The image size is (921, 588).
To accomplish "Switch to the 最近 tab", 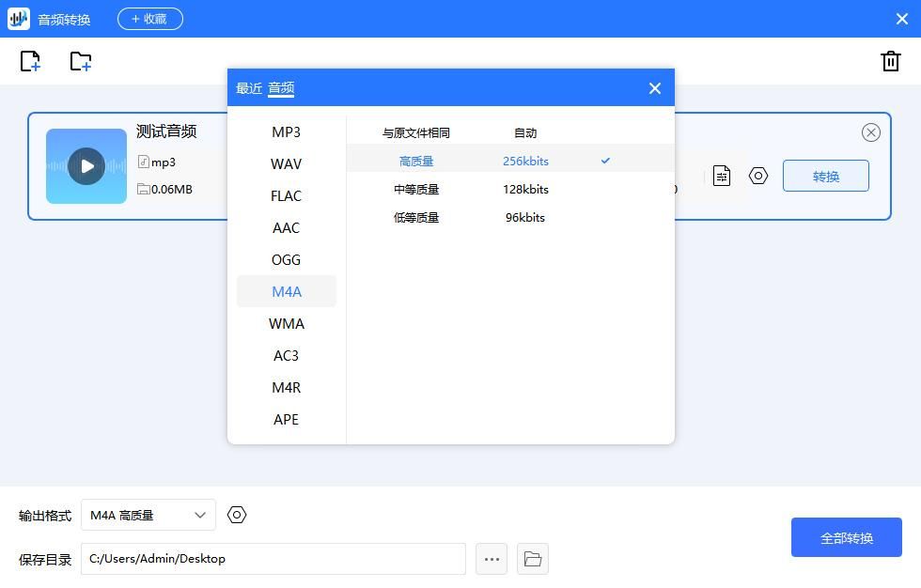I will click(248, 88).
